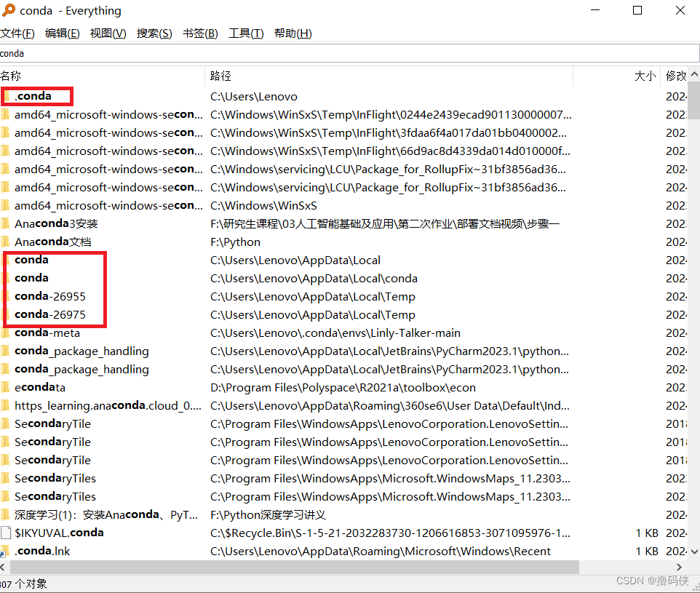
Task: Click the $IKYUVAL.conda file icon
Action: point(6,533)
